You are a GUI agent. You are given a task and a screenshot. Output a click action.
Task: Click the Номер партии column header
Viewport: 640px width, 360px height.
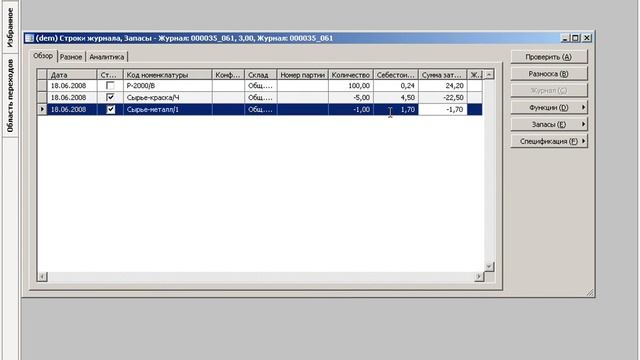pos(302,75)
